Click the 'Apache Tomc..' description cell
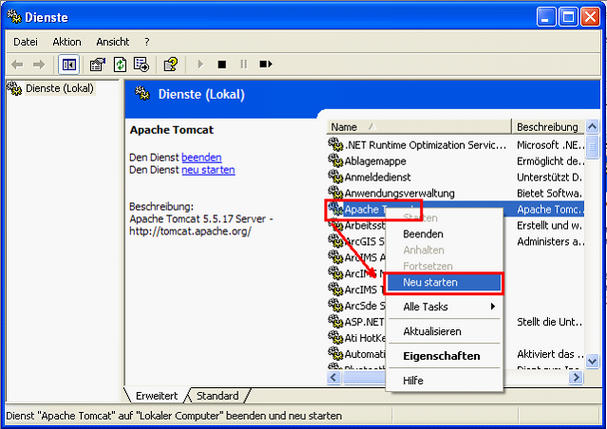The width and height of the screenshot is (607, 429). [x=549, y=209]
